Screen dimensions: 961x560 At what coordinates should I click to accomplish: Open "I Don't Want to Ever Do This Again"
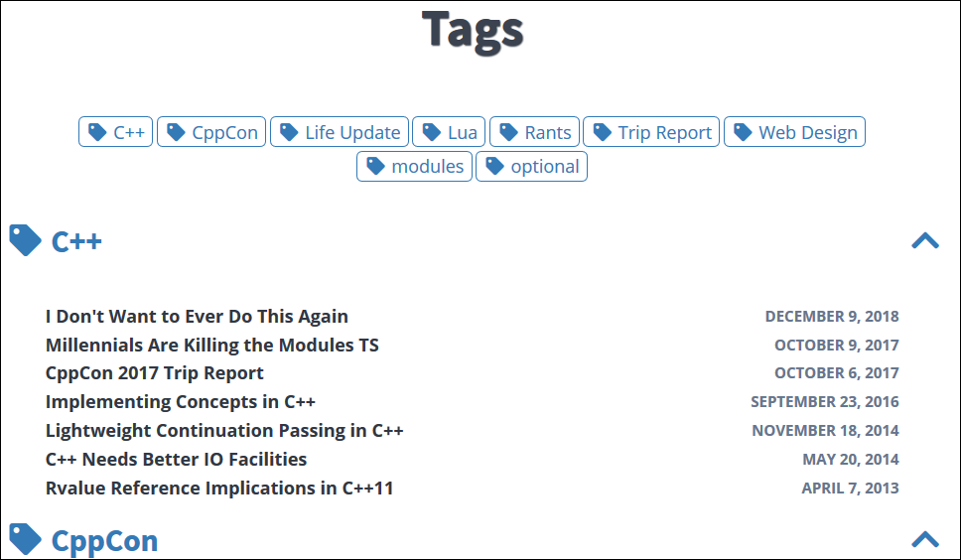[x=197, y=317]
